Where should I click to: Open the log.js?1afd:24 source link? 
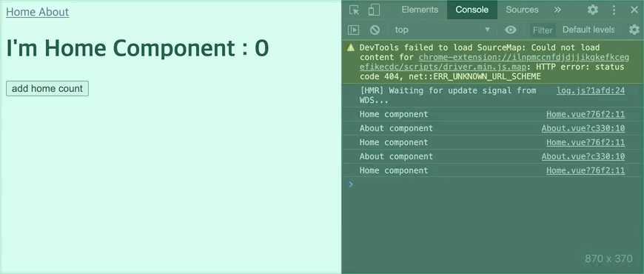pyautogui.click(x=591, y=90)
